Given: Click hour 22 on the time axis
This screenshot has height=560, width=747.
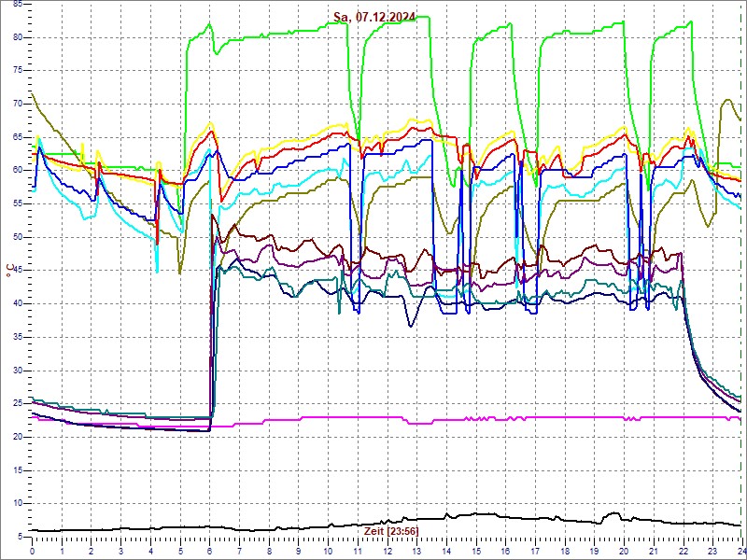Looking at the screenshot, I should 683,550.
